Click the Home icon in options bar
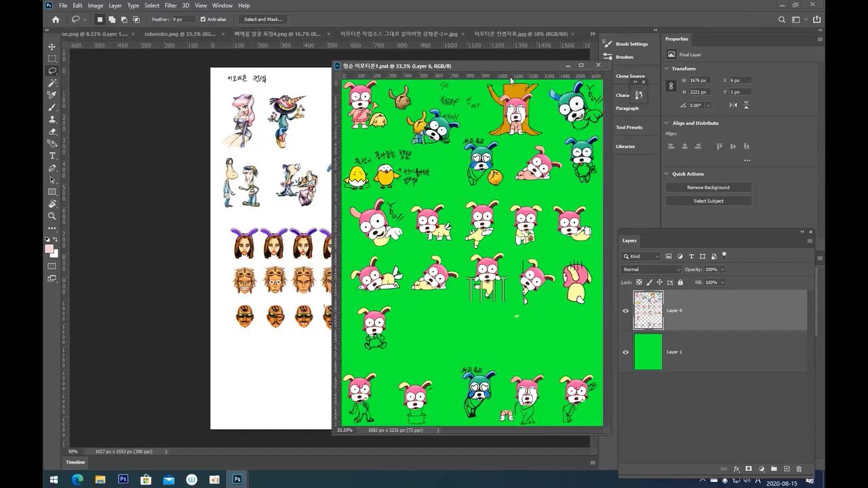The image size is (868, 488). (x=56, y=20)
